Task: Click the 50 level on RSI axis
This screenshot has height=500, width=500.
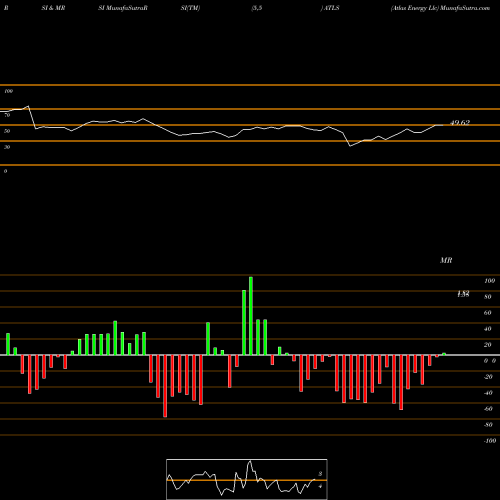Action: click(7, 131)
